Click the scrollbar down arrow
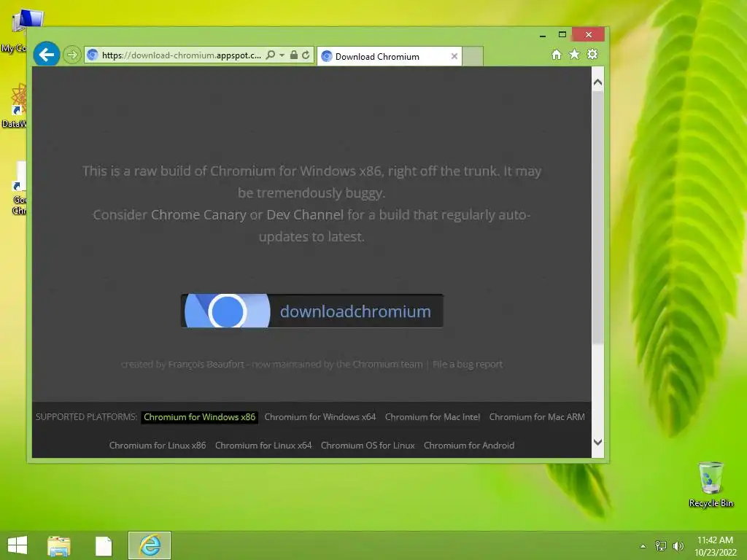The image size is (747, 560). [x=598, y=442]
